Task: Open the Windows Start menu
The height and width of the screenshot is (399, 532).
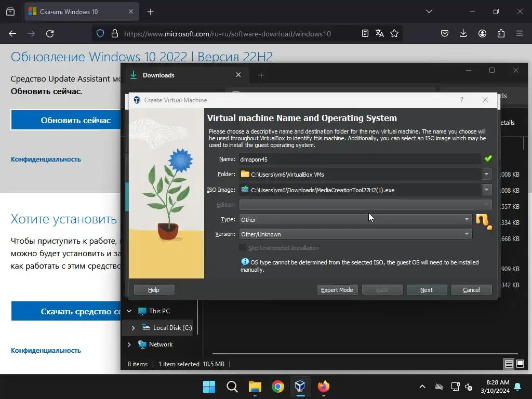Action: pos(209,387)
